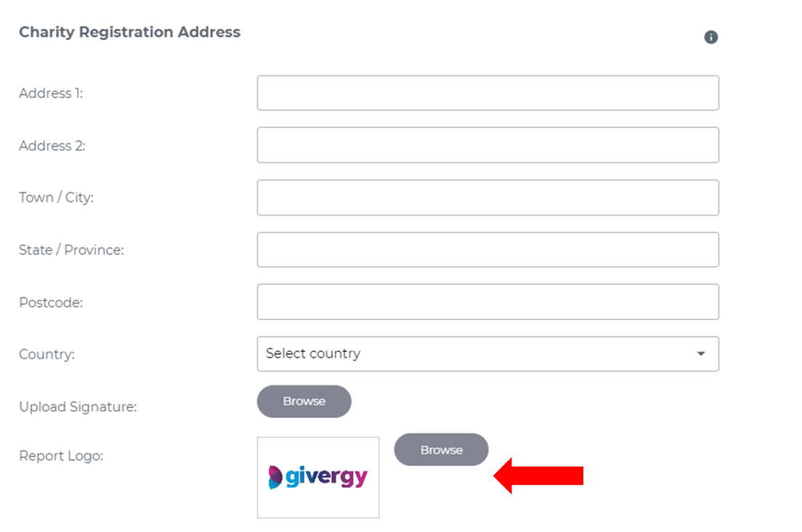The height and width of the screenshot is (532, 802).
Task: Click the "Address 2:" label text
Action: click(52, 146)
